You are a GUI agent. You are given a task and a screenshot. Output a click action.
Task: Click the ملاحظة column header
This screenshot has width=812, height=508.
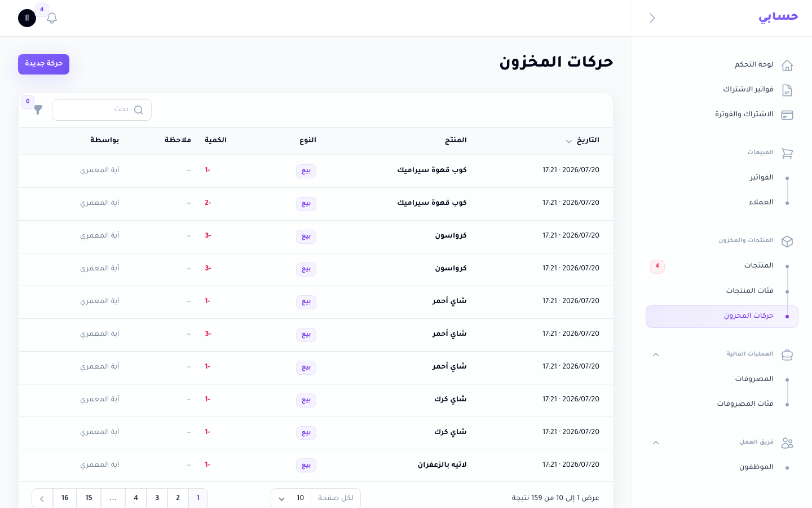pyautogui.click(x=178, y=141)
